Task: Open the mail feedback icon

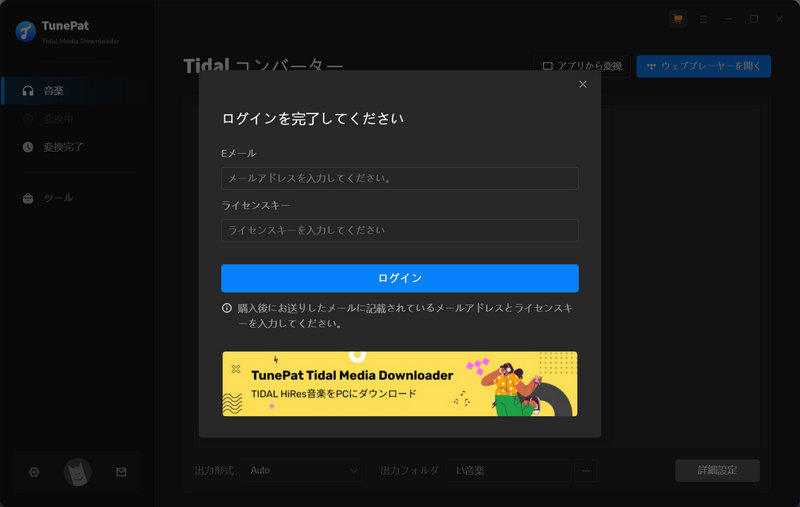Action: pyautogui.click(x=121, y=472)
